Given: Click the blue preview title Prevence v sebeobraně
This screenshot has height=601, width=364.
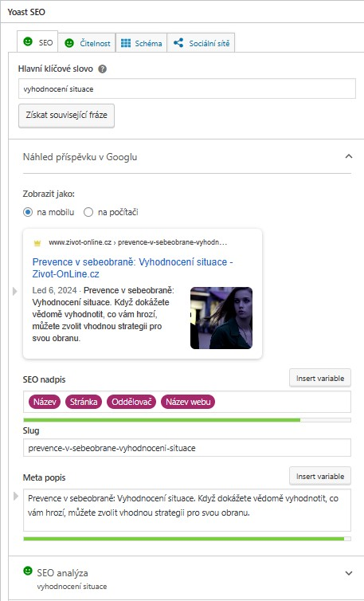Looking at the screenshot, I should [132, 268].
